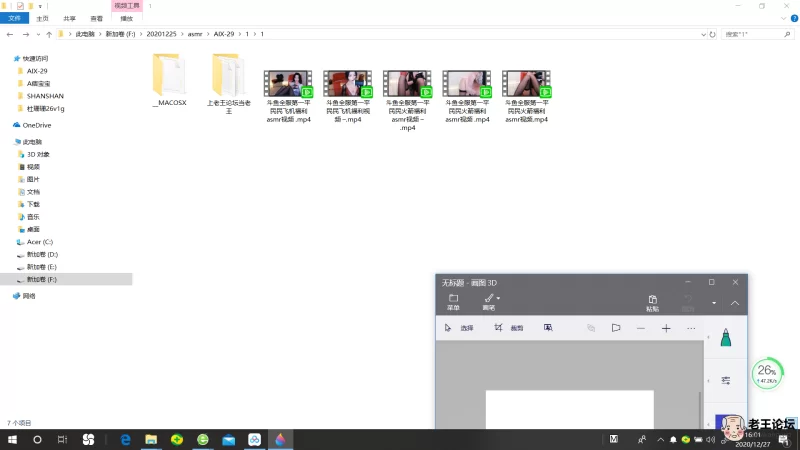Click the zoom out minus icon
Screen dimensions: 800x450
[641, 328]
